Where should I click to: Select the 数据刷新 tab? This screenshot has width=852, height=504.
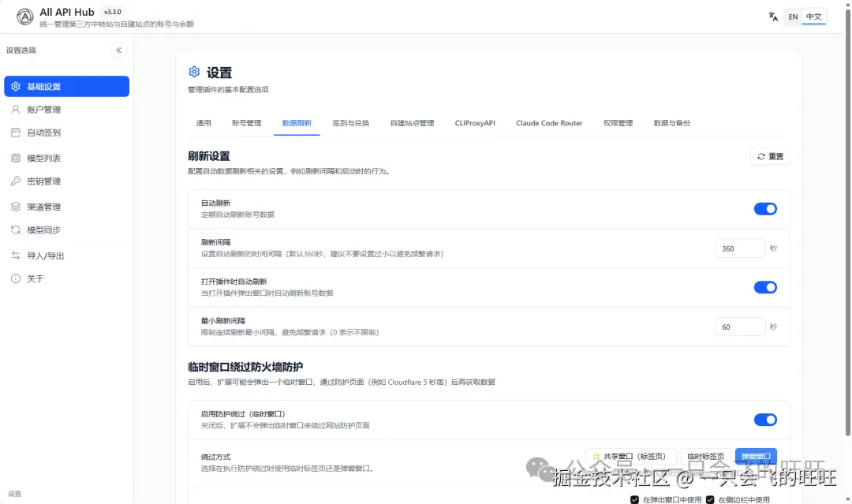point(297,123)
